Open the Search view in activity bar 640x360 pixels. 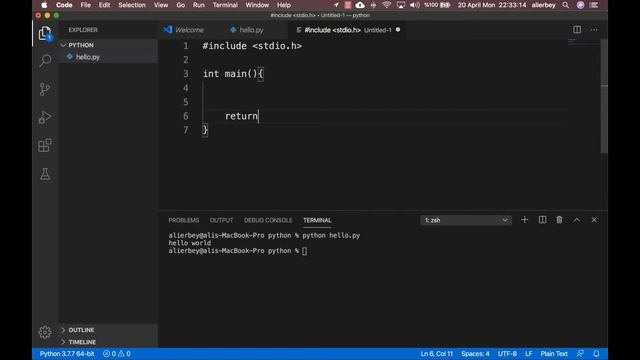[x=45, y=61]
